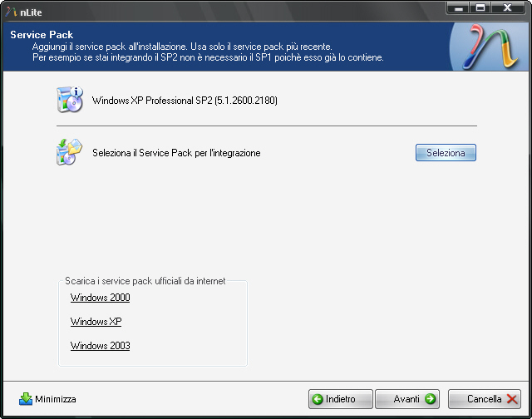Click the Seleziona button
The image size is (532, 419).
(446, 153)
